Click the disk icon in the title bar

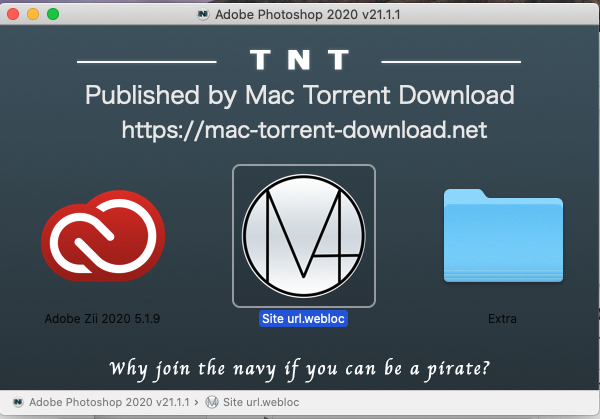(204, 15)
